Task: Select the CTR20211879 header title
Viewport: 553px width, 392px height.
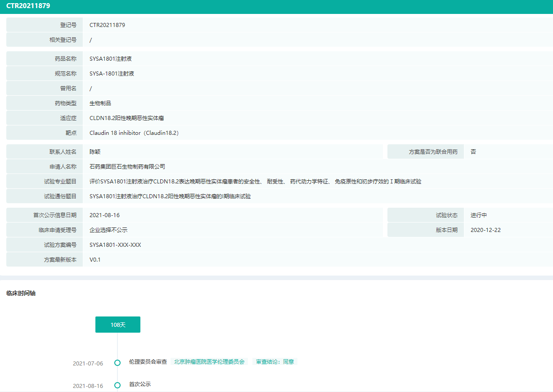Action: coord(28,6)
